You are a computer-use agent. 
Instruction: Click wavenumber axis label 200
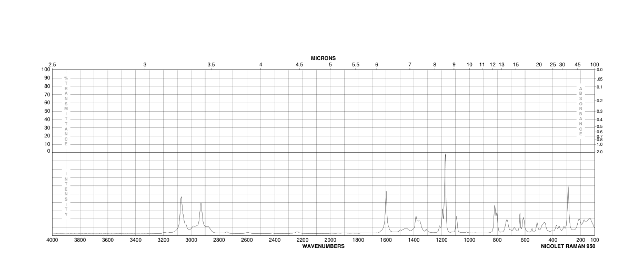pyautogui.click(x=581, y=240)
